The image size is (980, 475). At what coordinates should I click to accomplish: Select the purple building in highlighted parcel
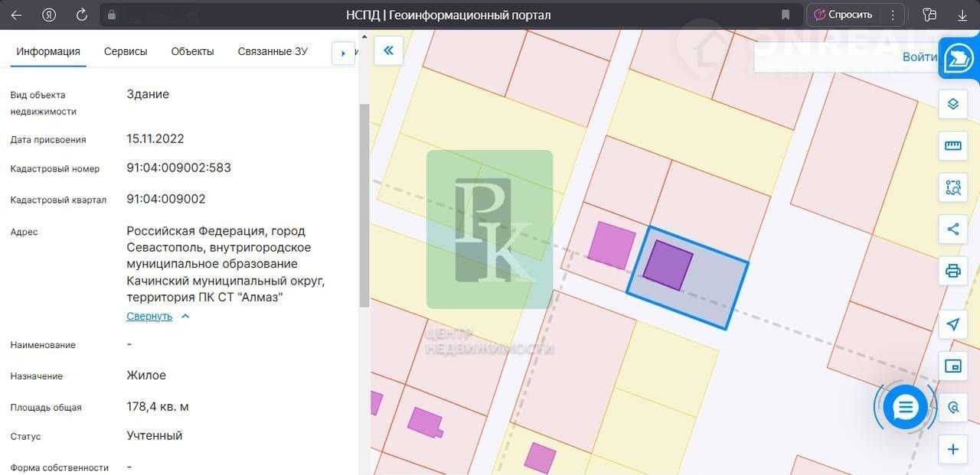click(x=668, y=265)
